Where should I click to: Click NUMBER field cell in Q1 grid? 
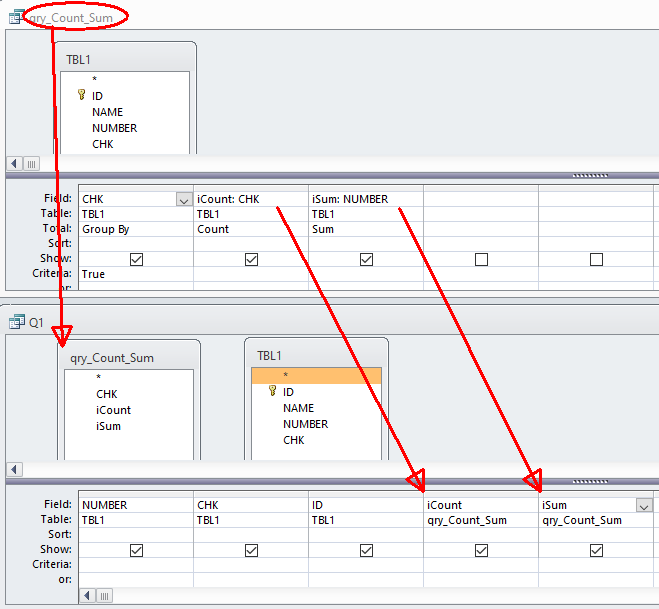click(136, 505)
